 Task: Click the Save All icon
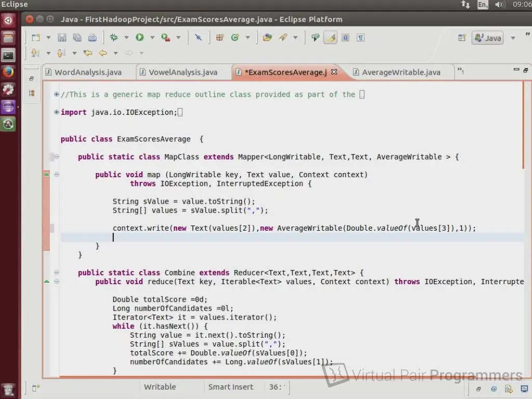tap(77, 37)
